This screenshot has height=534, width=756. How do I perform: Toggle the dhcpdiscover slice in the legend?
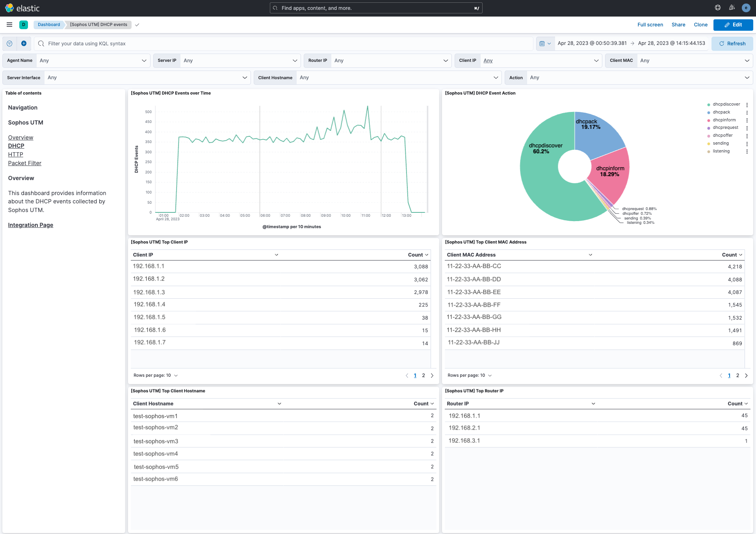click(x=726, y=104)
